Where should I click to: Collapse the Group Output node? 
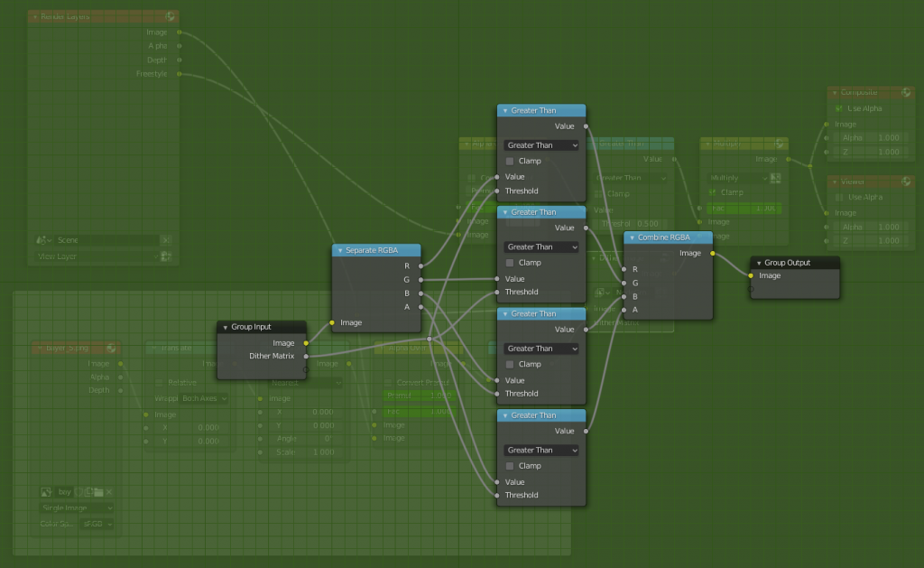click(x=759, y=263)
